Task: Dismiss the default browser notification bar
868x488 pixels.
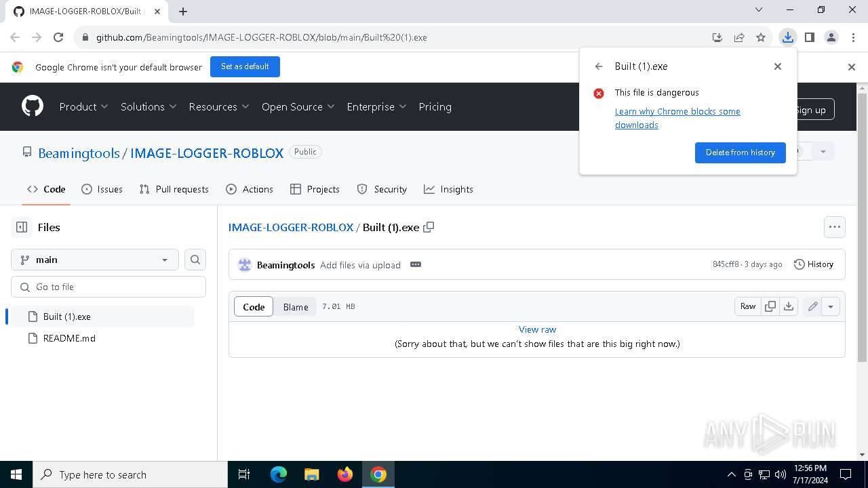Action: (852, 66)
